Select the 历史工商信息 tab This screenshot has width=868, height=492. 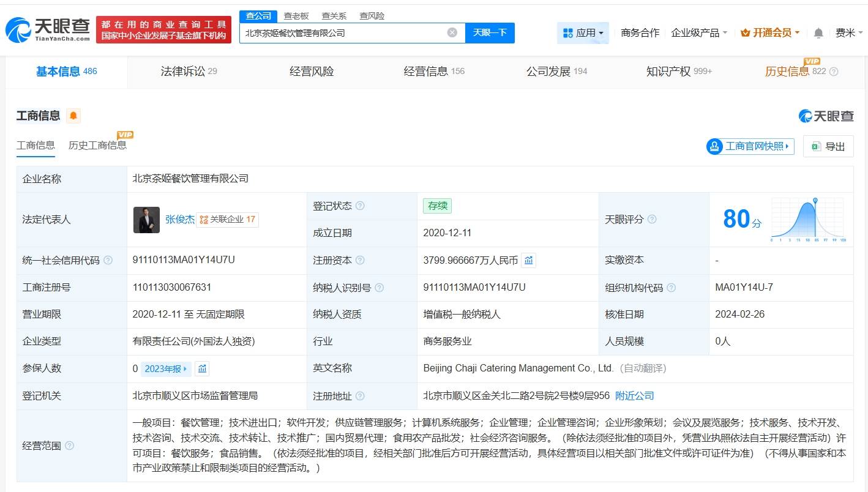99,146
